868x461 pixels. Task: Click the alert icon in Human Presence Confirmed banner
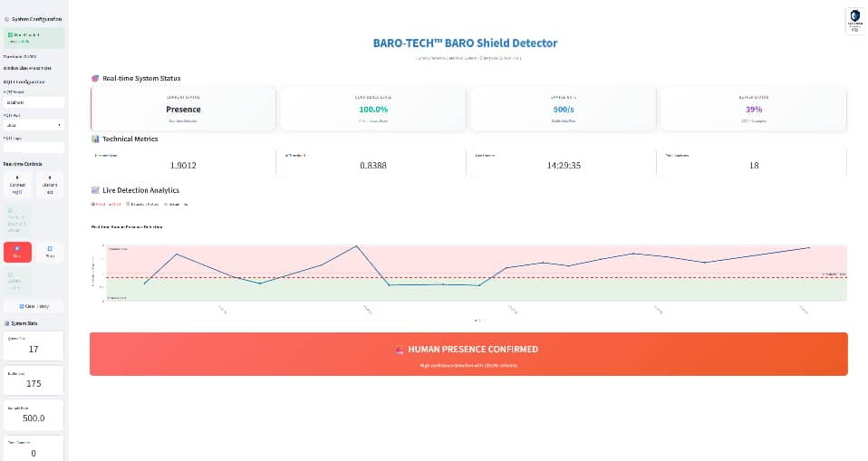coord(400,349)
